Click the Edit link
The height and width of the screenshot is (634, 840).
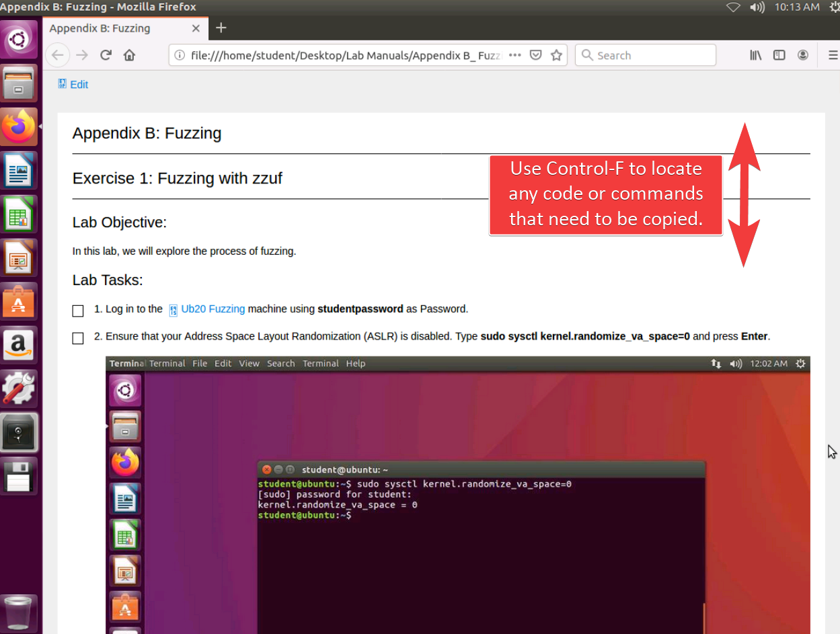click(79, 84)
